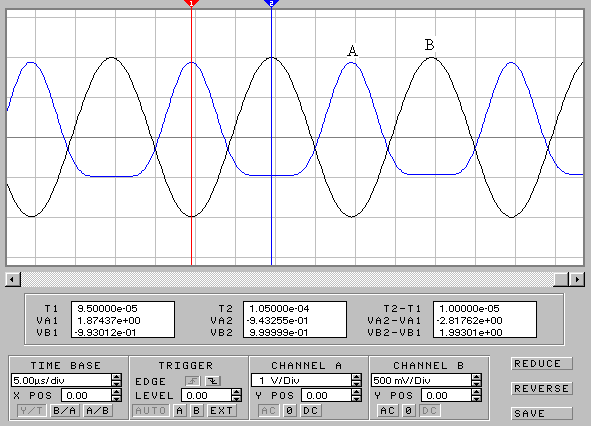Click the SAVE button

coord(542,414)
